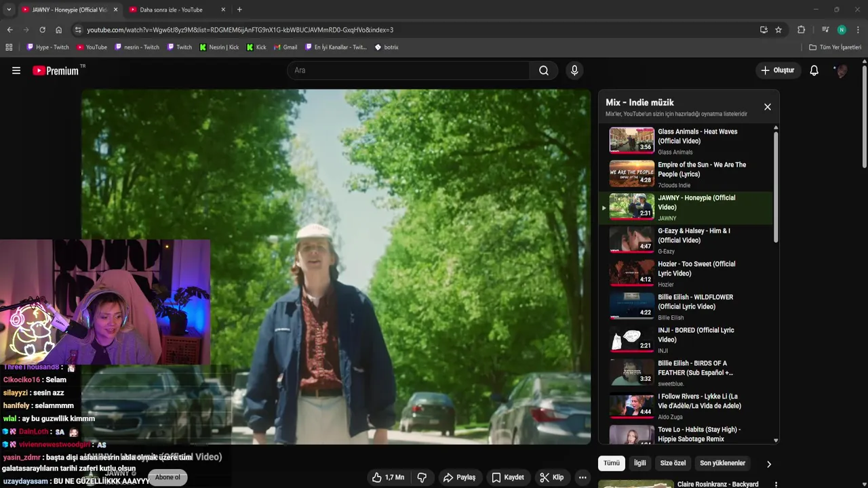Open the apps grid in bookmarks bar
The image size is (868, 488).
point(9,47)
